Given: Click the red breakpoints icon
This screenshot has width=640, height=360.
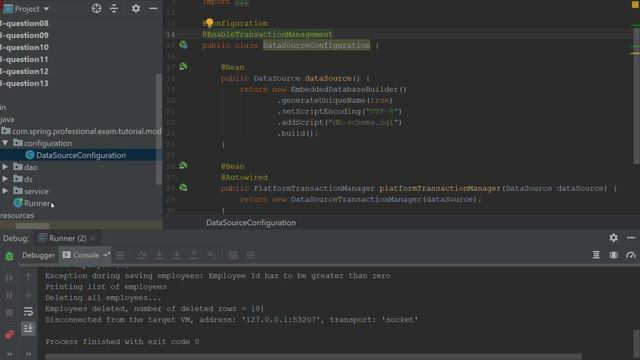Looking at the screenshot, I should point(9,335).
